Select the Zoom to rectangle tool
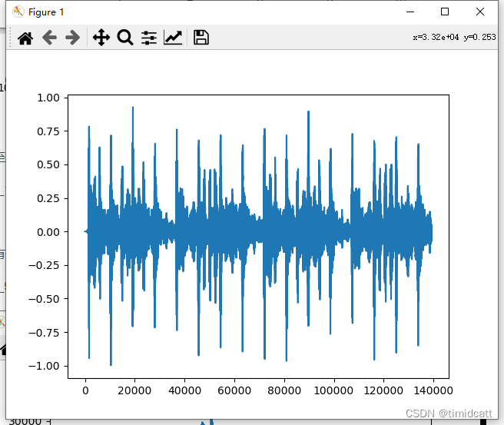The height and width of the screenshot is (425, 504). (125, 38)
